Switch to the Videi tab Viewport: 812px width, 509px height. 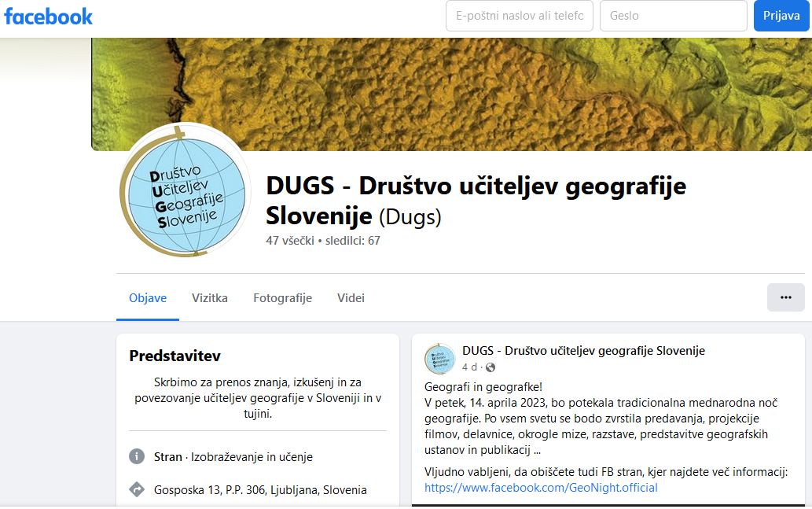pos(351,298)
